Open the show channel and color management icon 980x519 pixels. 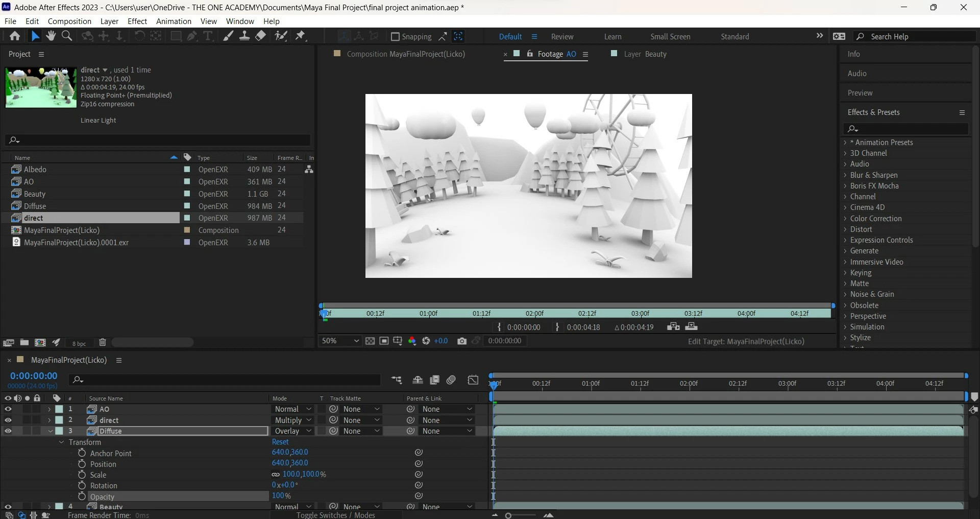[412, 341]
